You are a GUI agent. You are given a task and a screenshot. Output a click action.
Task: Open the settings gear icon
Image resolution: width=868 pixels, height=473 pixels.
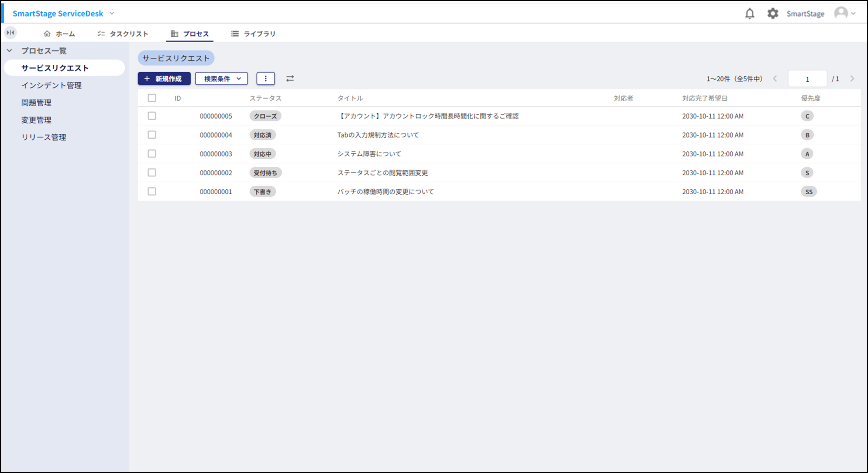tap(772, 13)
